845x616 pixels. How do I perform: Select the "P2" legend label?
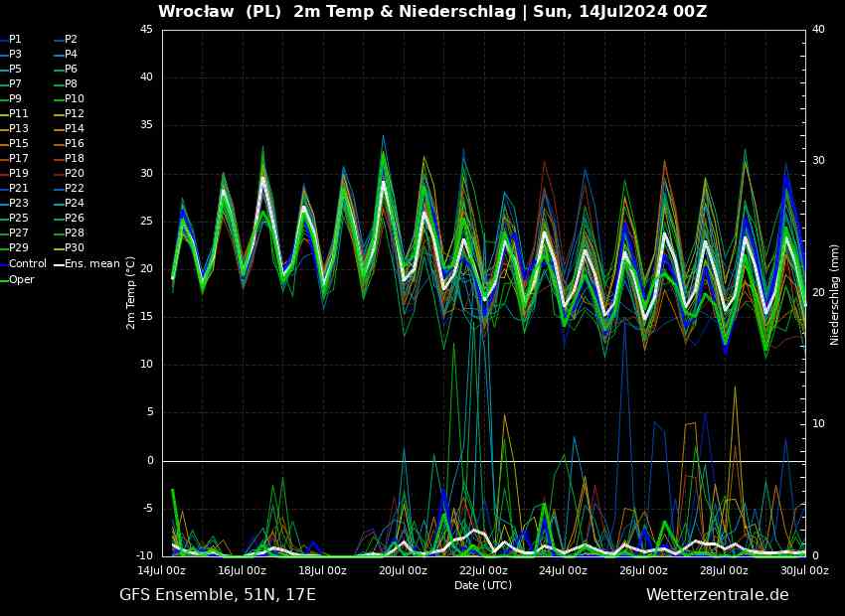pyautogui.click(x=72, y=40)
